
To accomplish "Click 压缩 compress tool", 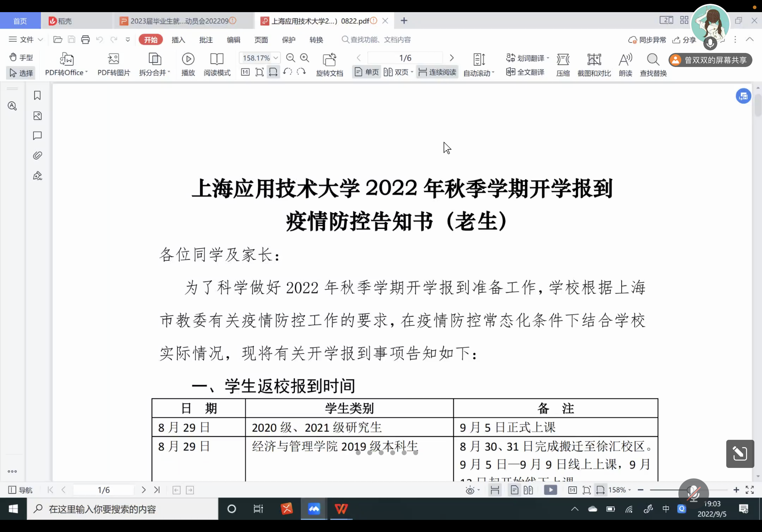I will (563, 65).
